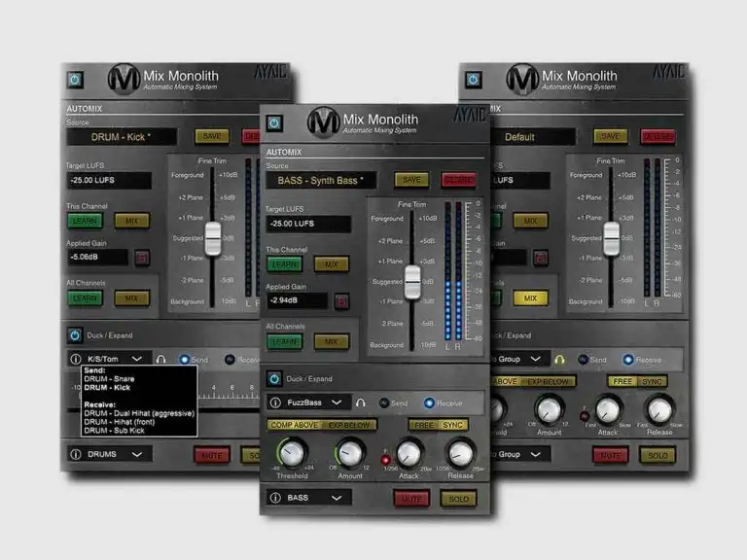Image resolution: width=747 pixels, height=560 pixels.
Task: Click the info icon beside the DRUMS dropdown
Action: point(76,454)
